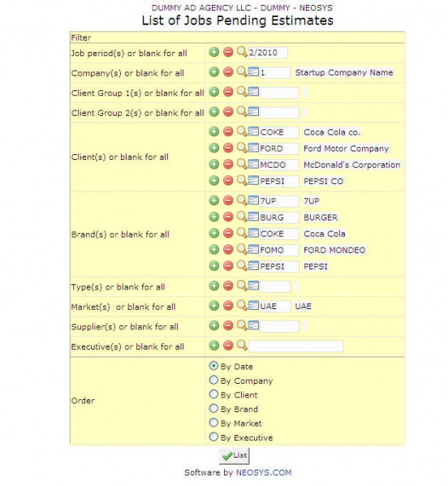Select By Client order option

tap(213, 394)
